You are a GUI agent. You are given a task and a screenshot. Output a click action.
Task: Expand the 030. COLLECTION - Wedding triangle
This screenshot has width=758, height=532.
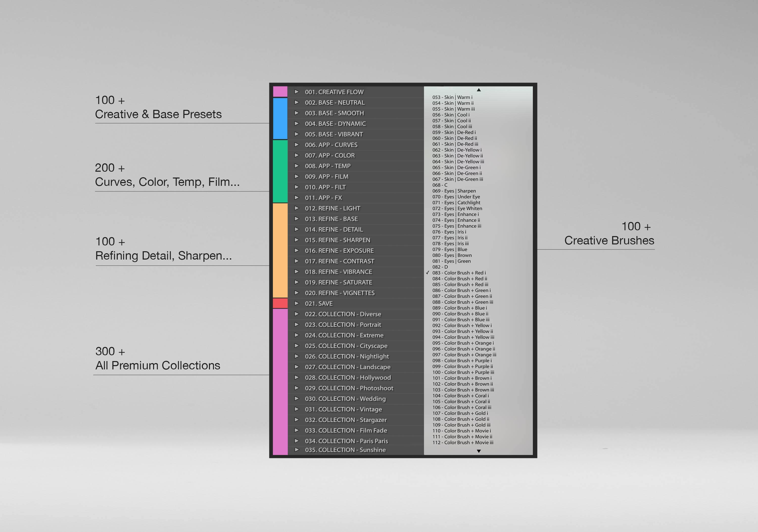[x=296, y=398]
